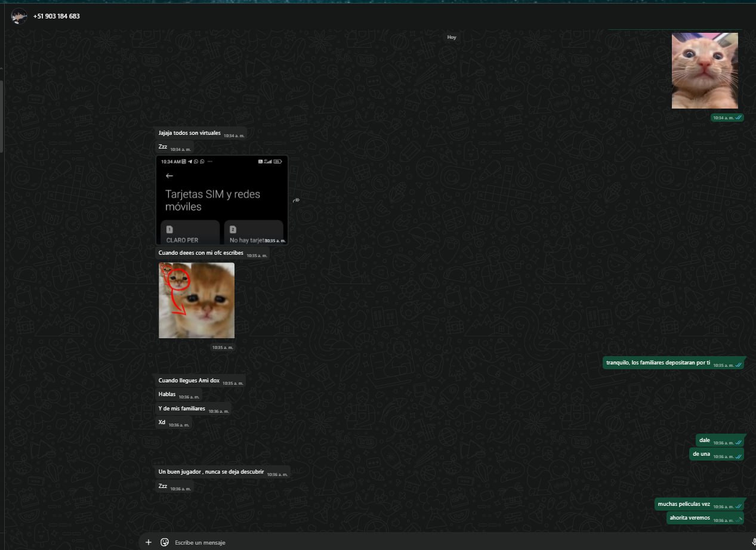This screenshot has height=550, width=756.
Task: Click the "Cuando llegues Ami dox" message
Action: click(189, 381)
